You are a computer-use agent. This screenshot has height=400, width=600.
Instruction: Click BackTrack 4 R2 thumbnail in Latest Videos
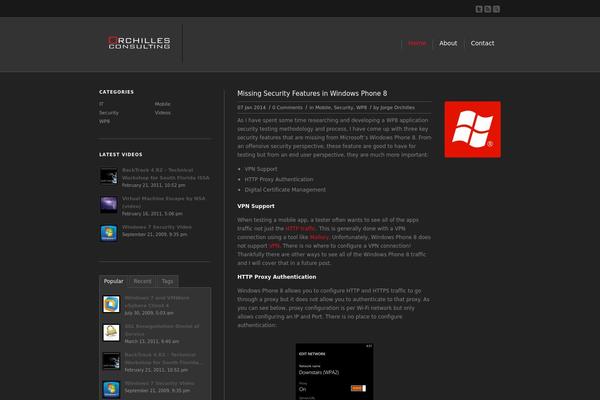tap(109, 176)
